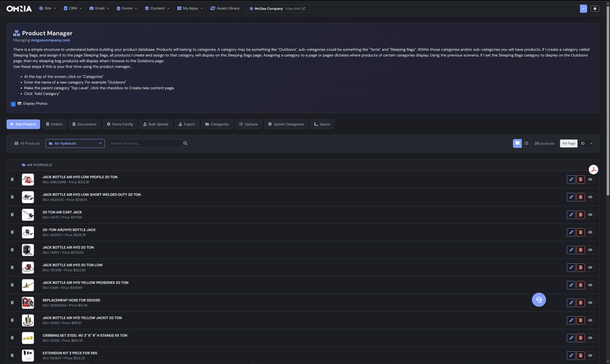
Task: Open the Asset Library
Action: [225, 9]
